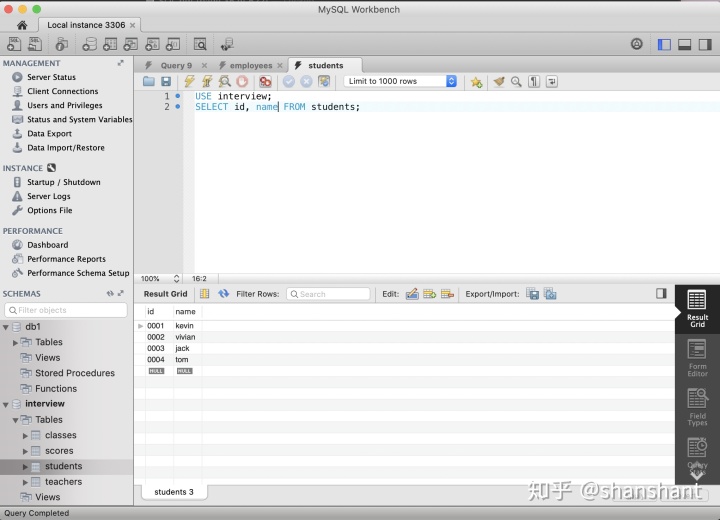Screen dimensions: 720x520
Task: Create new table icon
Action: click(x=110, y=45)
